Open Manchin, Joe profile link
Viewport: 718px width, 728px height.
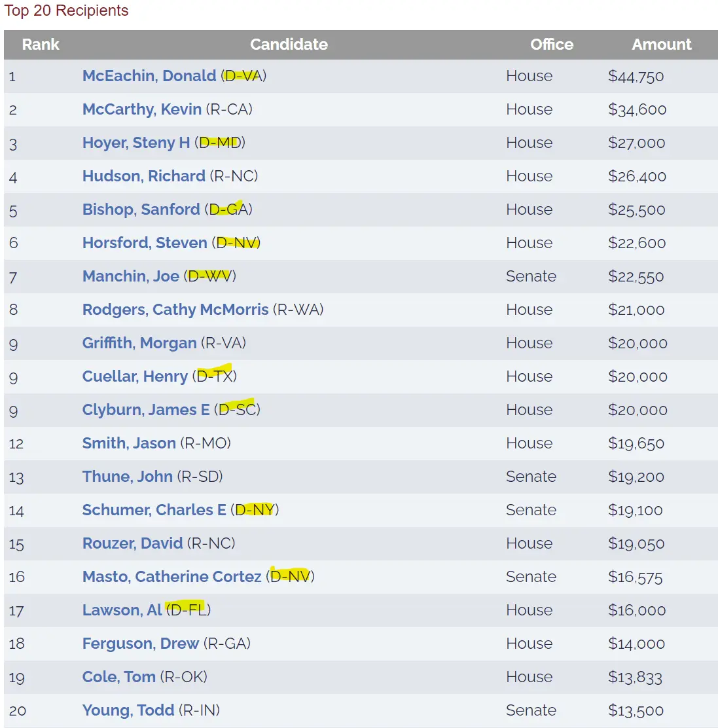(x=130, y=276)
